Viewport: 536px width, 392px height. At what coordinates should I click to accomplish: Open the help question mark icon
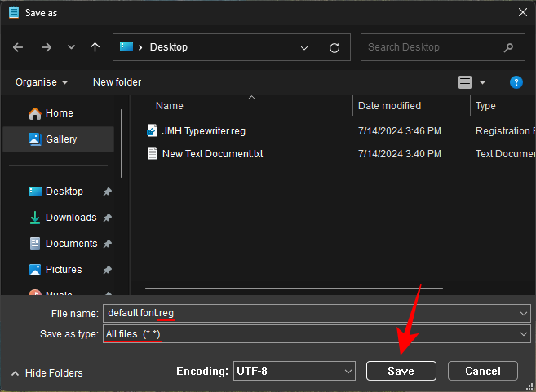coord(516,82)
